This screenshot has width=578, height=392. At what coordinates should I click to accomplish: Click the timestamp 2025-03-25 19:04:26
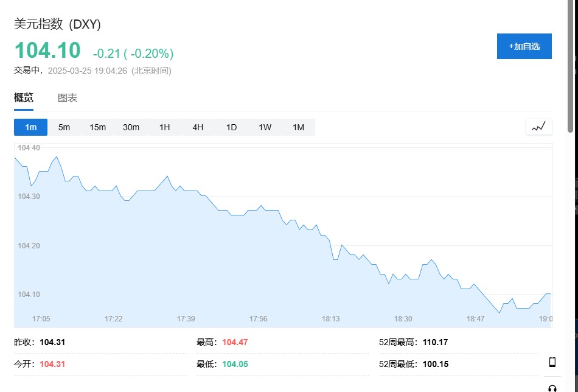[88, 71]
